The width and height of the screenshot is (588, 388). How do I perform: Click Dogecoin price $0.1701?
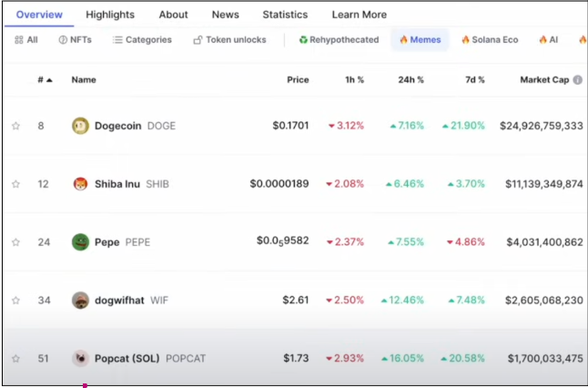coord(290,126)
